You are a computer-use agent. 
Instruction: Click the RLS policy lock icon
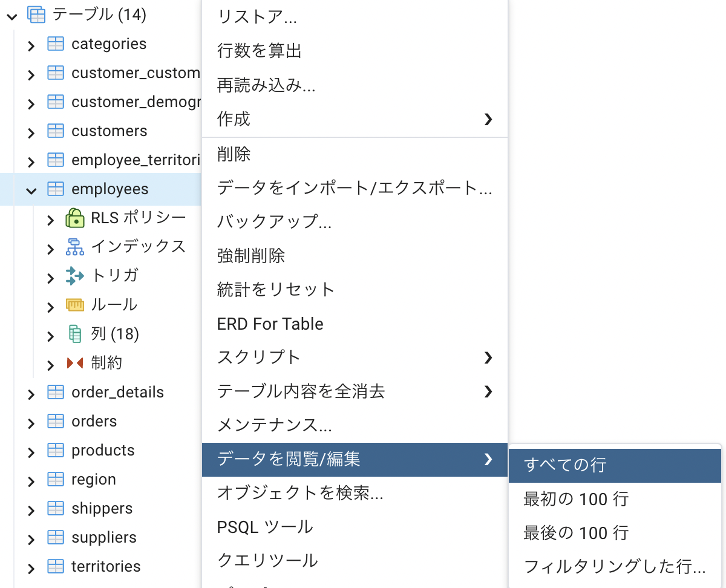pos(74,218)
